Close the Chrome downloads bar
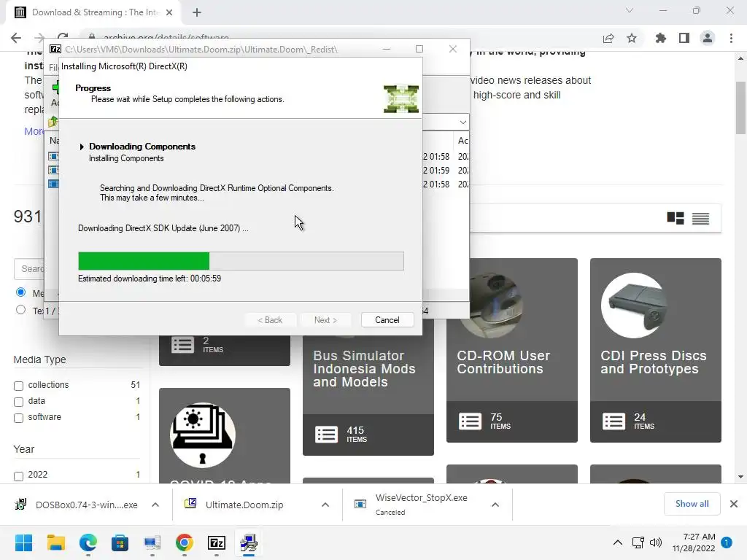The image size is (747, 560). pos(734,504)
